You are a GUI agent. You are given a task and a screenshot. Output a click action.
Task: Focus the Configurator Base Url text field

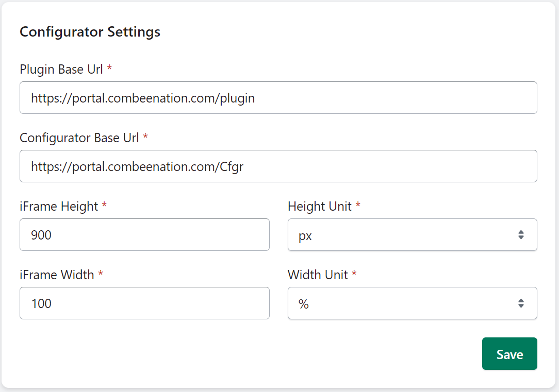click(x=278, y=166)
